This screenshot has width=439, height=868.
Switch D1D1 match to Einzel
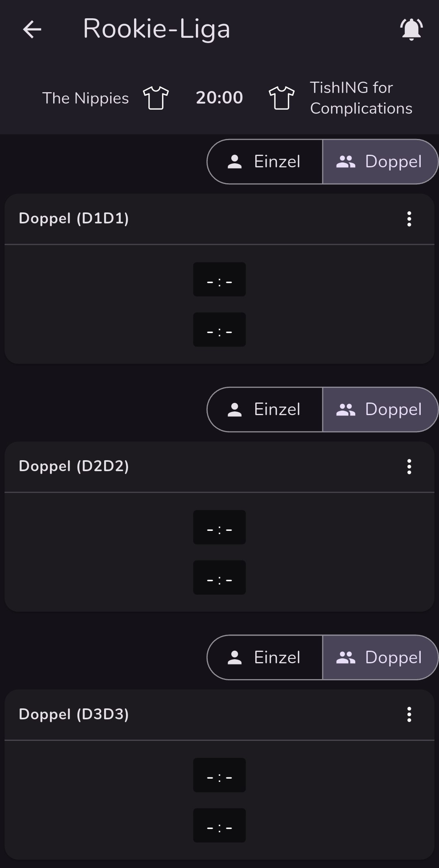tap(265, 162)
